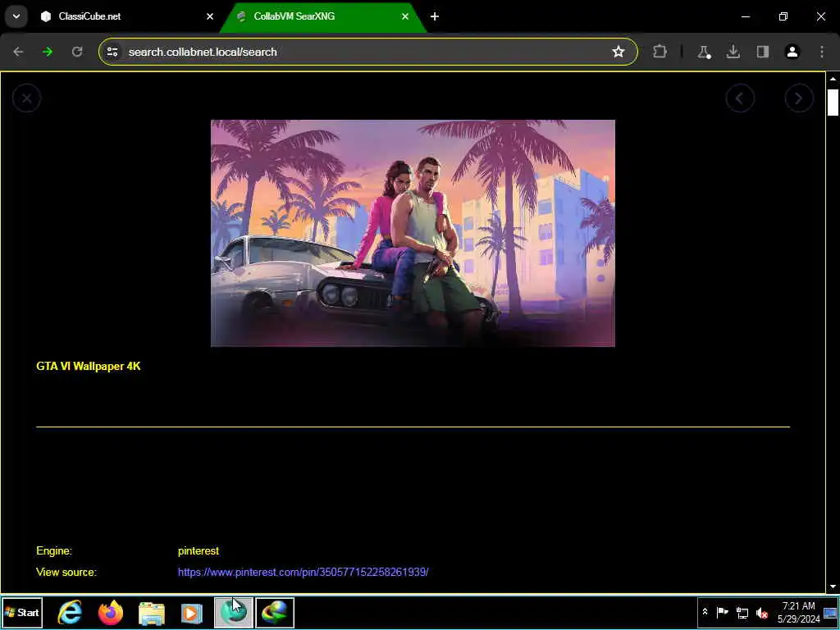View site information icon in address bar
This screenshot has height=630, width=840.
(x=112, y=52)
